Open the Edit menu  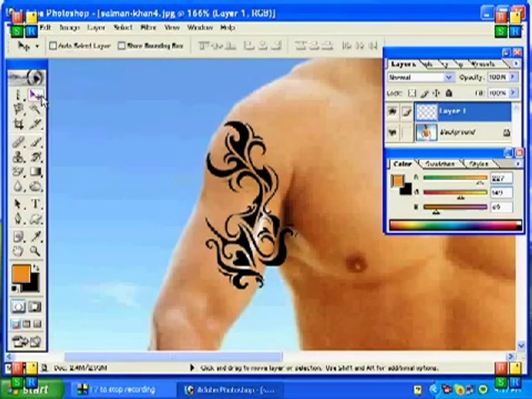click(45, 28)
